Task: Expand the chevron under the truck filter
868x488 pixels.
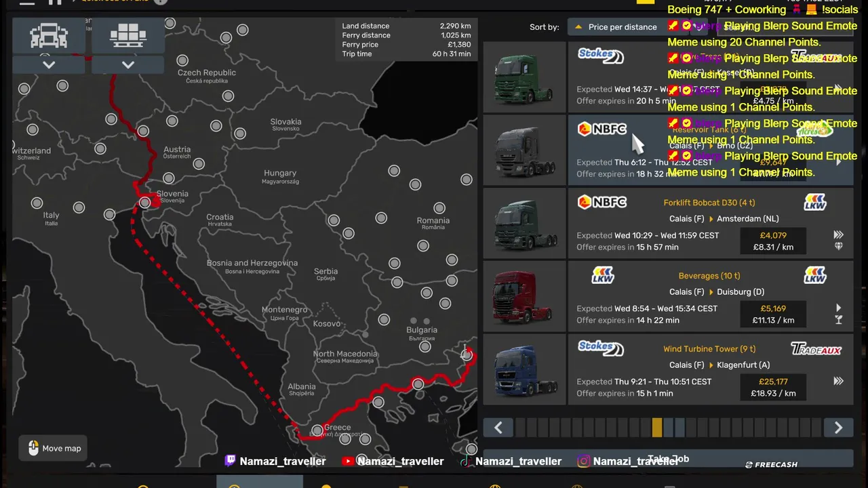Action: 49,64
